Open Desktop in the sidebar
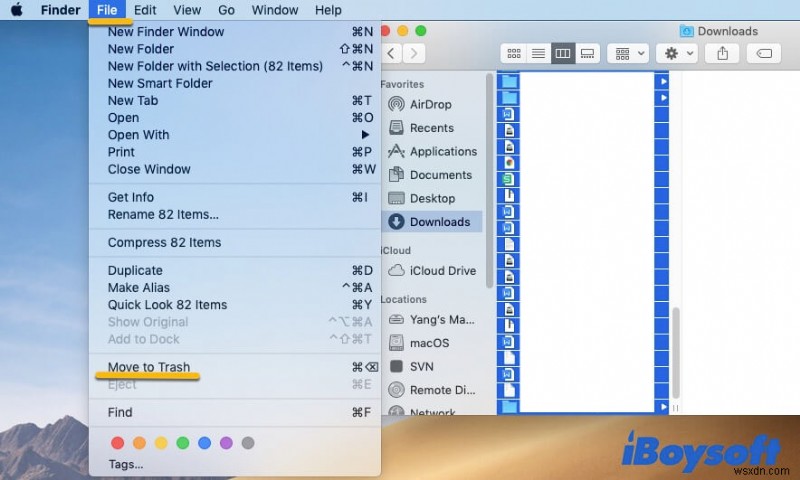The height and width of the screenshot is (480, 800). click(432, 198)
